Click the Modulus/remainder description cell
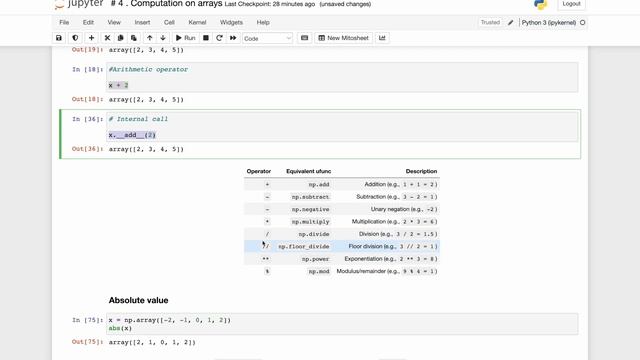 click(387, 271)
